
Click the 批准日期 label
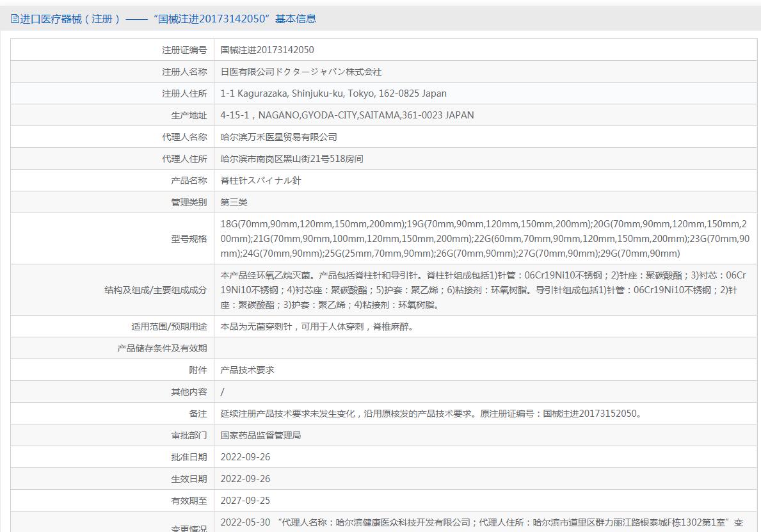(x=189, y=458)
